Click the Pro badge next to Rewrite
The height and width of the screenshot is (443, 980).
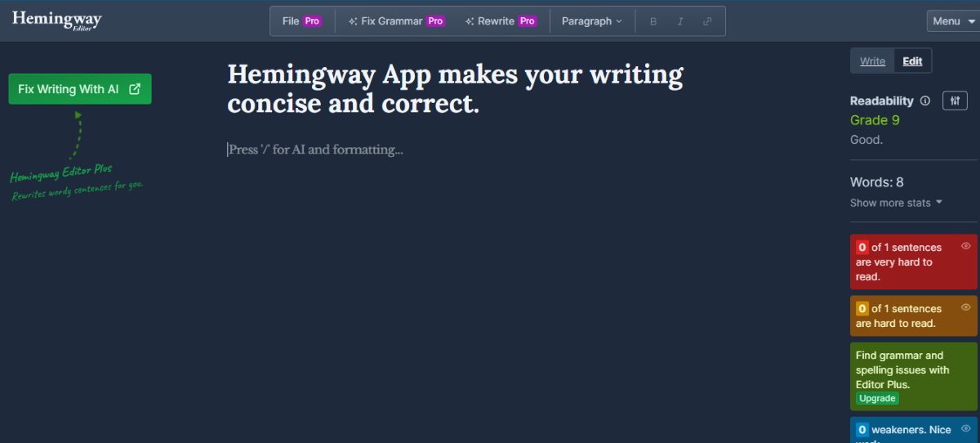[x=528, y=21]
